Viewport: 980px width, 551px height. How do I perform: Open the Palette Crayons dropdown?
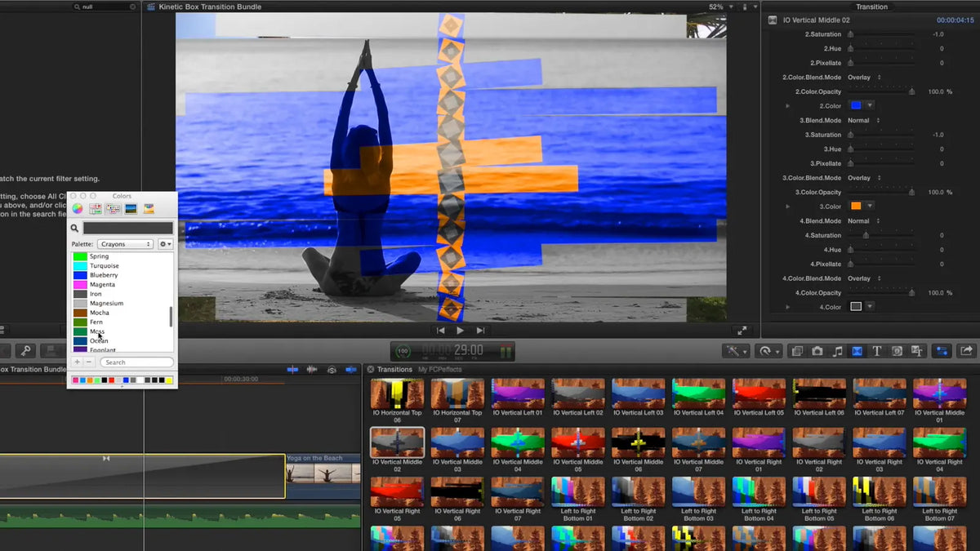coord(125,244)
